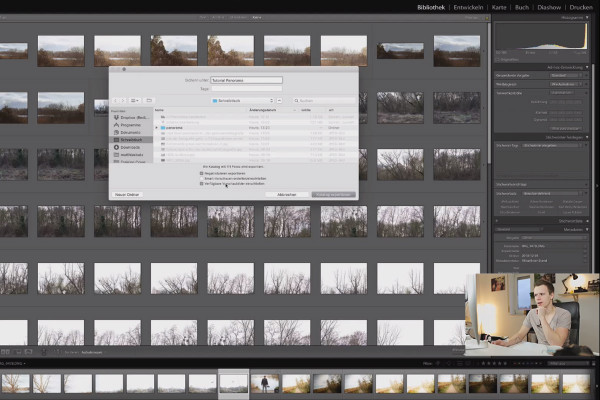
Task: Click the star rating filter in filmstrip bar
Action: [494, 363]
